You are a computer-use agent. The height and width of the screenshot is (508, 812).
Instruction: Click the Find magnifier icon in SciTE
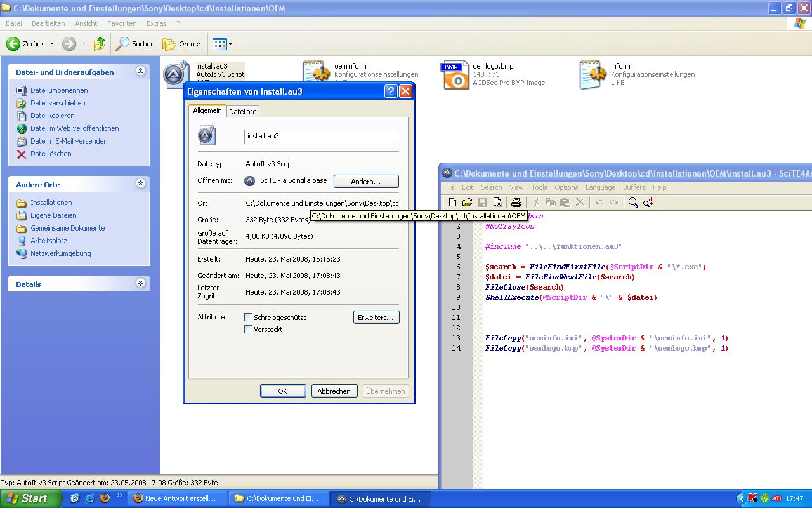[x=633, y=203]
